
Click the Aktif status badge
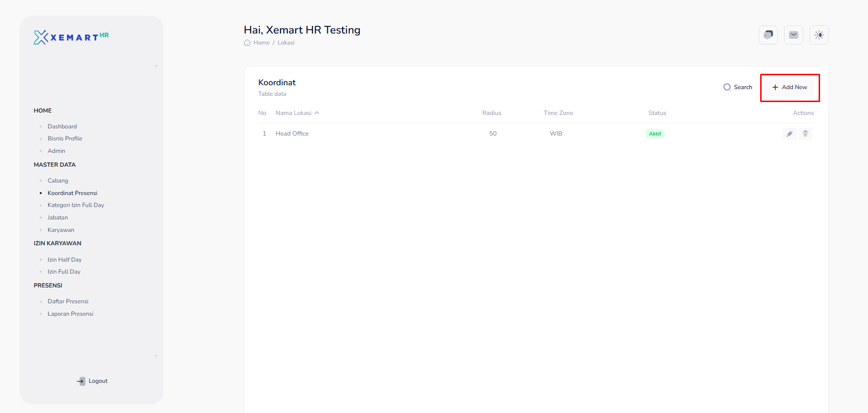click(x=655, y=134)
